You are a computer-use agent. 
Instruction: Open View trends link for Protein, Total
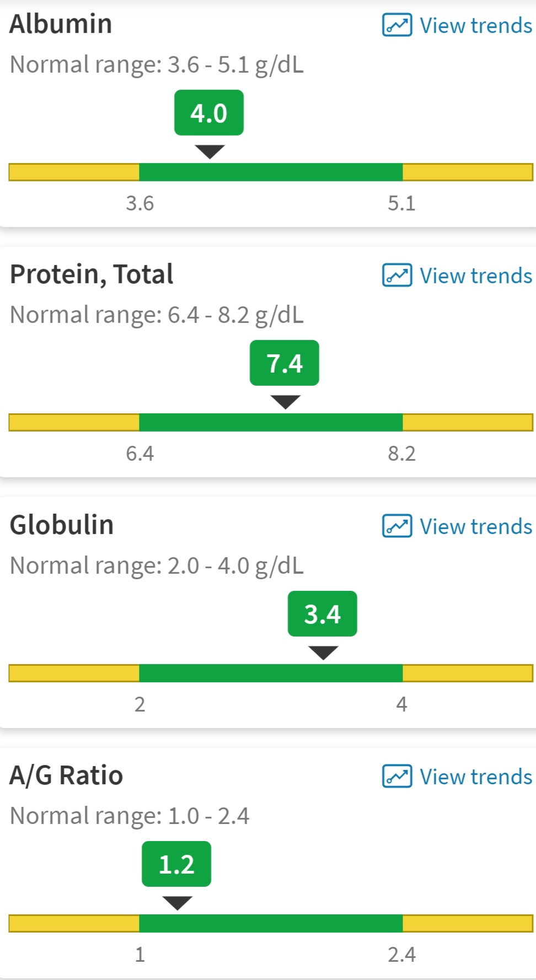[x=476, y=276]
